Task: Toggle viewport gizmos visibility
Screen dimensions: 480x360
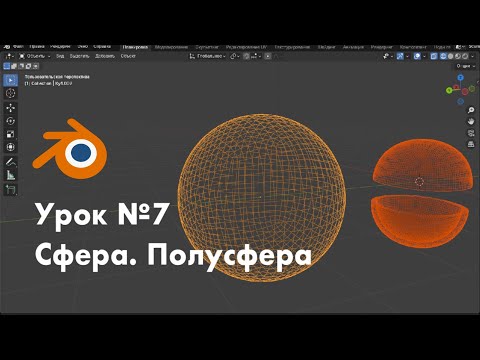Action: 400,56
